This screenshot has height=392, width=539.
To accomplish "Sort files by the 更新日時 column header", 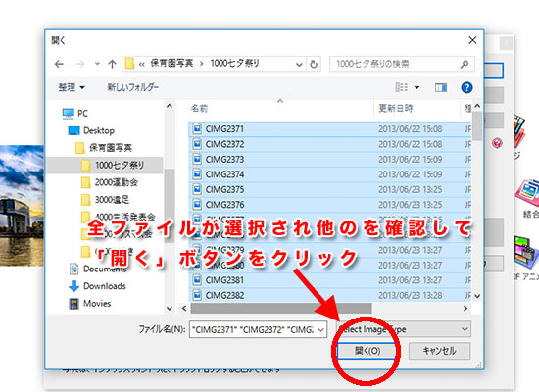I will pos(395,109).
